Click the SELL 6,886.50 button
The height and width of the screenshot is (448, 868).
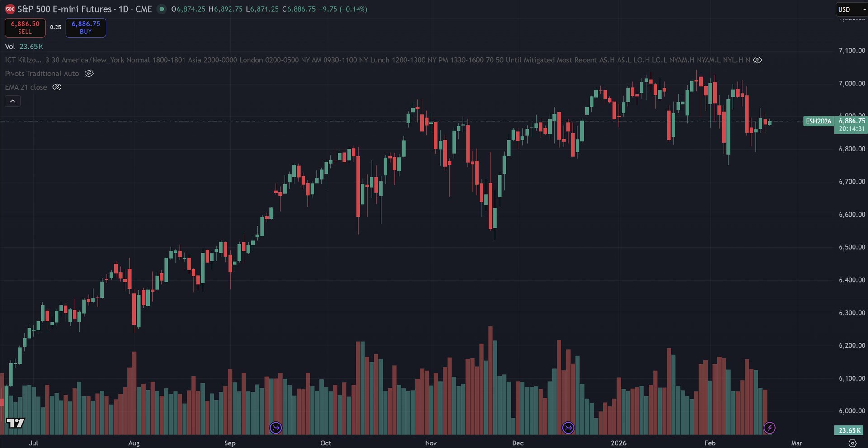click(x=25, y=28)
